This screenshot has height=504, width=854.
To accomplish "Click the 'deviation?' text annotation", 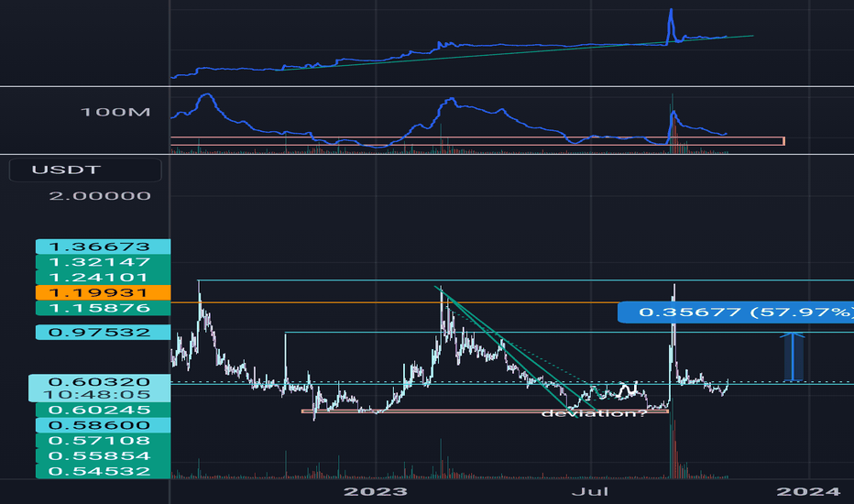I will (594, 413).
